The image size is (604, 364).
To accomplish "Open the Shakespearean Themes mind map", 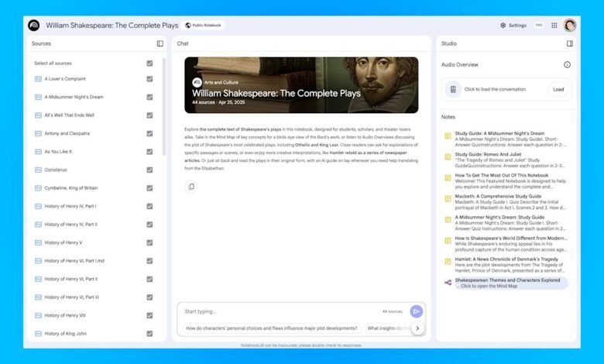I will [x=507, y=283].
